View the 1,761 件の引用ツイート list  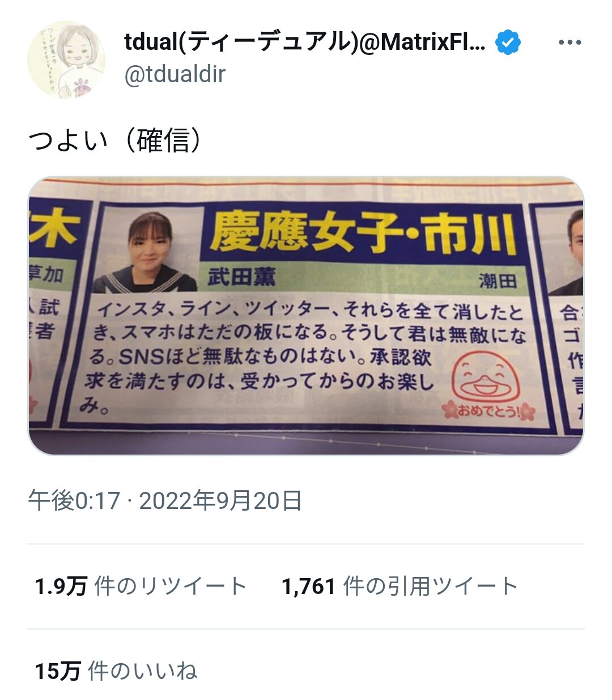(400, 586)
